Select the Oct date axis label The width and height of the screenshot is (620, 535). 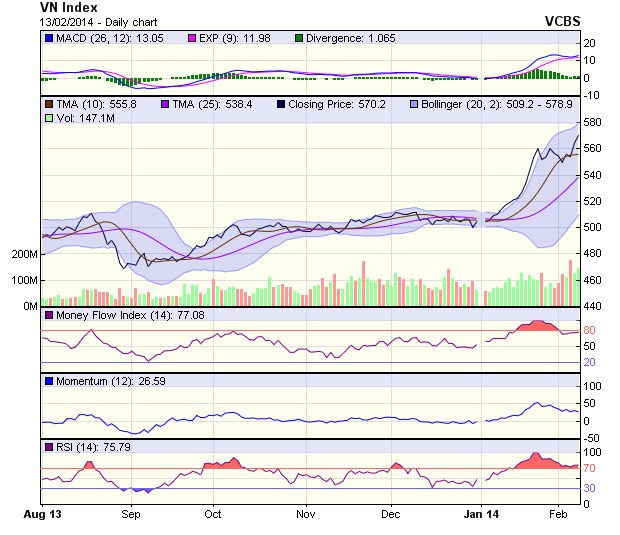[x=212, y=513]
